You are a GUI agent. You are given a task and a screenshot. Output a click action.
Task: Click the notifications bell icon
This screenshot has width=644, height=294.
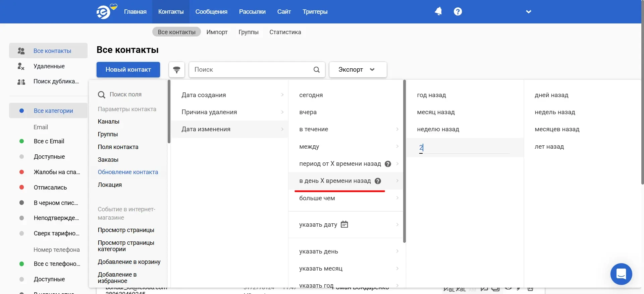(x=438, y=11)
